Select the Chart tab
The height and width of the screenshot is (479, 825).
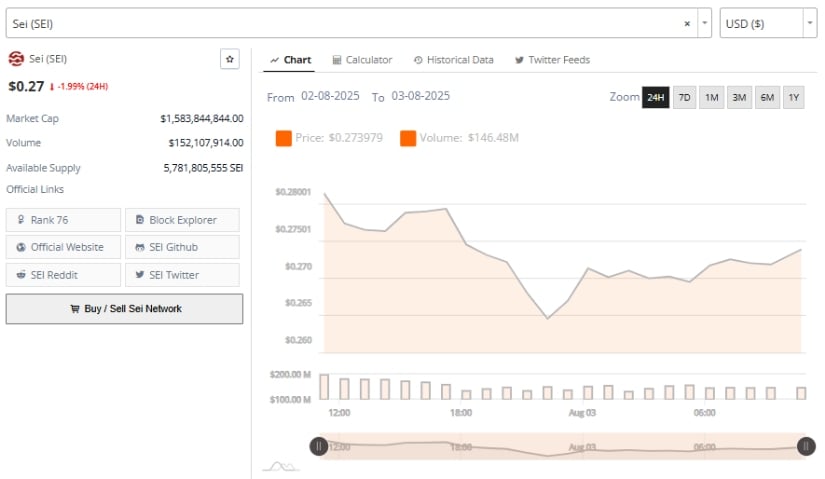pos(290,60)
